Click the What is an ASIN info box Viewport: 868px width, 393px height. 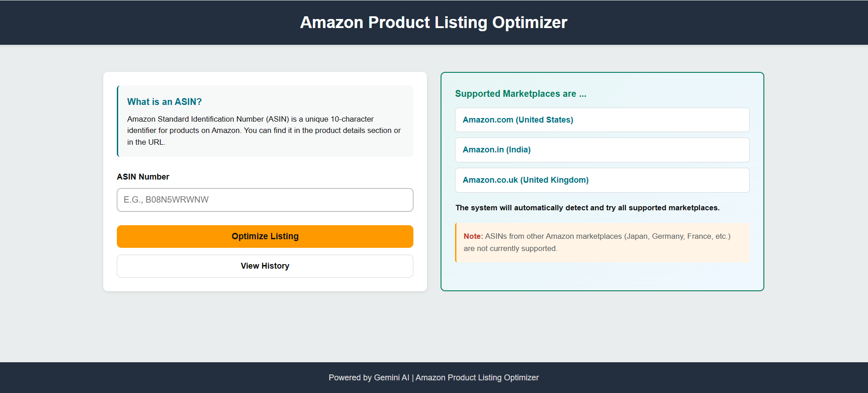point(265,121)
